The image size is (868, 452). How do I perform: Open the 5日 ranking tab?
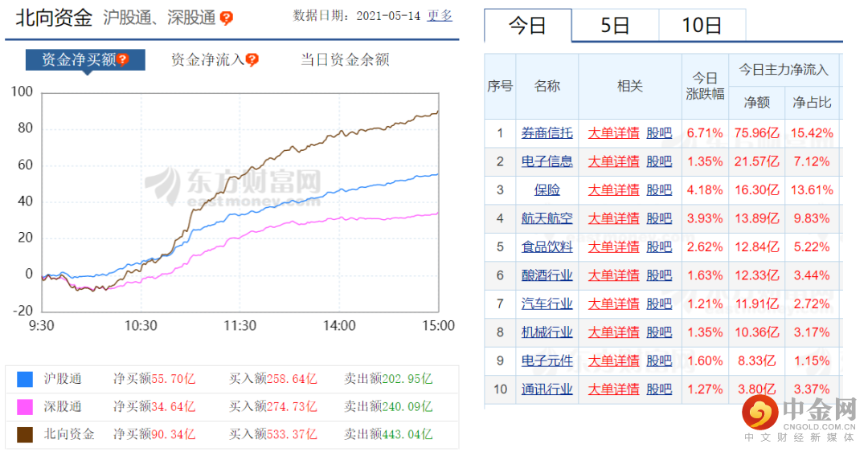(x=615, y=26)
